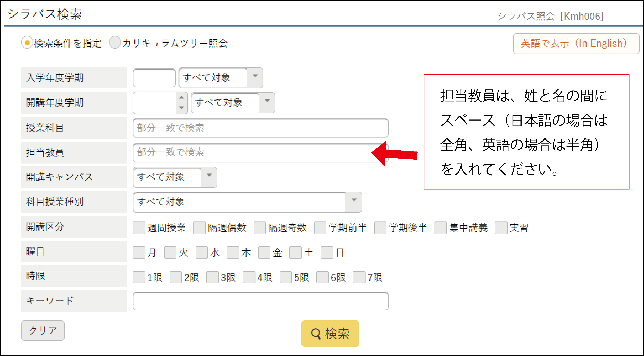Click the 開講年度学期 year spinner field
Viewport: 644px width, 356px height.
pos(154,103)
